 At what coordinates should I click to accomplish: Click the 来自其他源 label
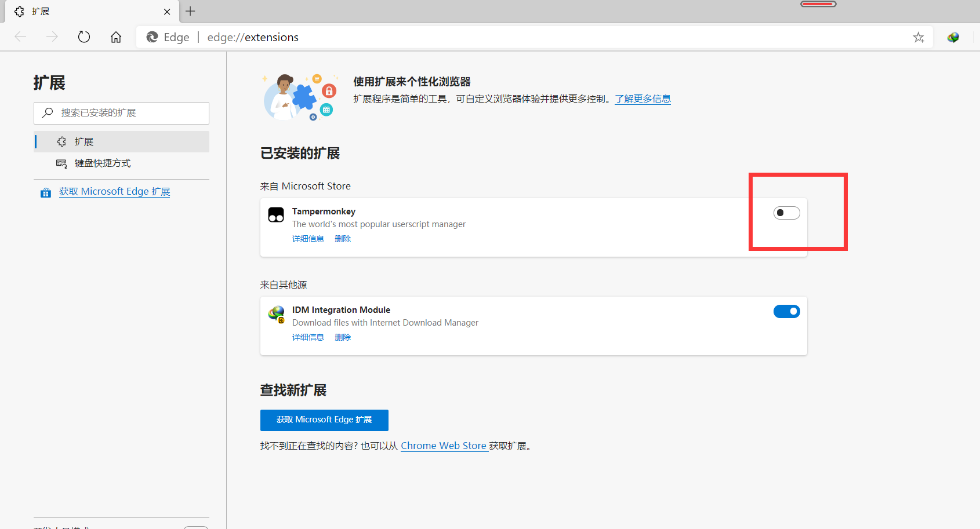pos(284,285)
